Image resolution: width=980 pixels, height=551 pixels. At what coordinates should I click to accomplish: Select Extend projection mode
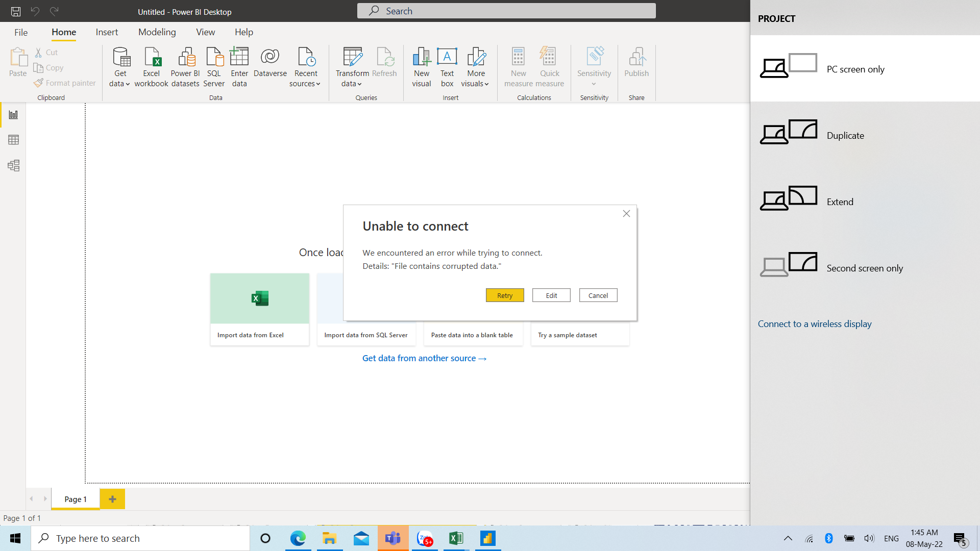[x=865, y=202]
